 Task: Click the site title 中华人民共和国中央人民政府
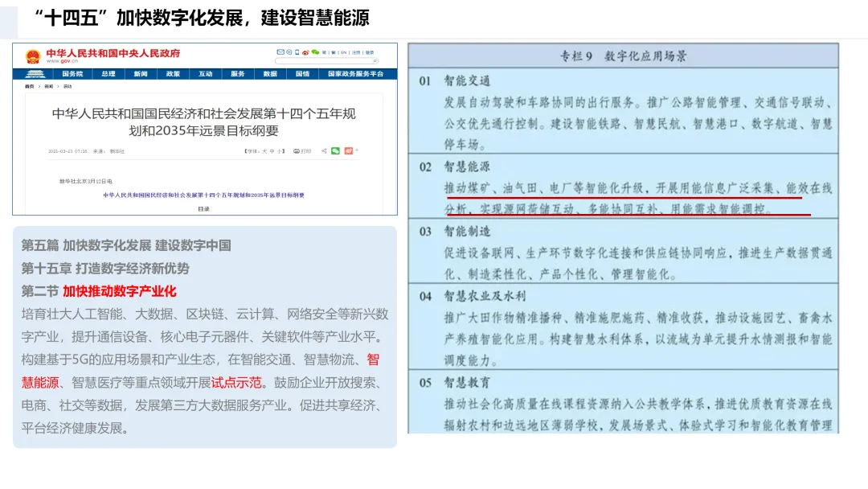tap(113, 53)
